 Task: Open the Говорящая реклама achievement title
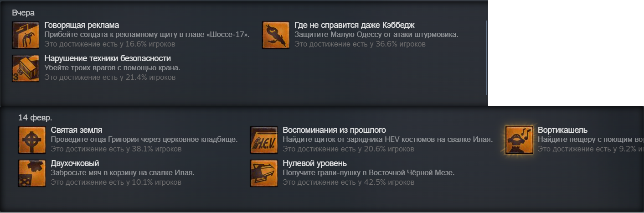tap(82, 25)
